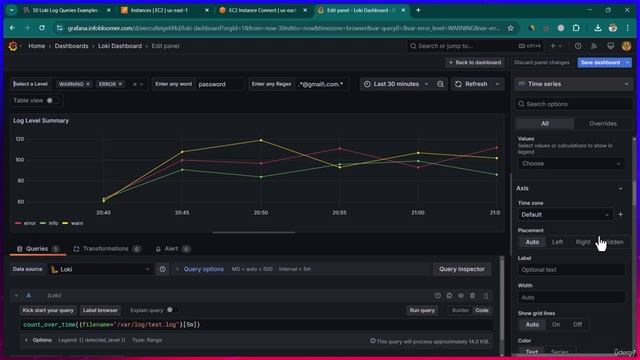This screenshot has width=640, height=360.
Task: Open the legend Values Choose dropdown
Action: [x=571, y=164]
